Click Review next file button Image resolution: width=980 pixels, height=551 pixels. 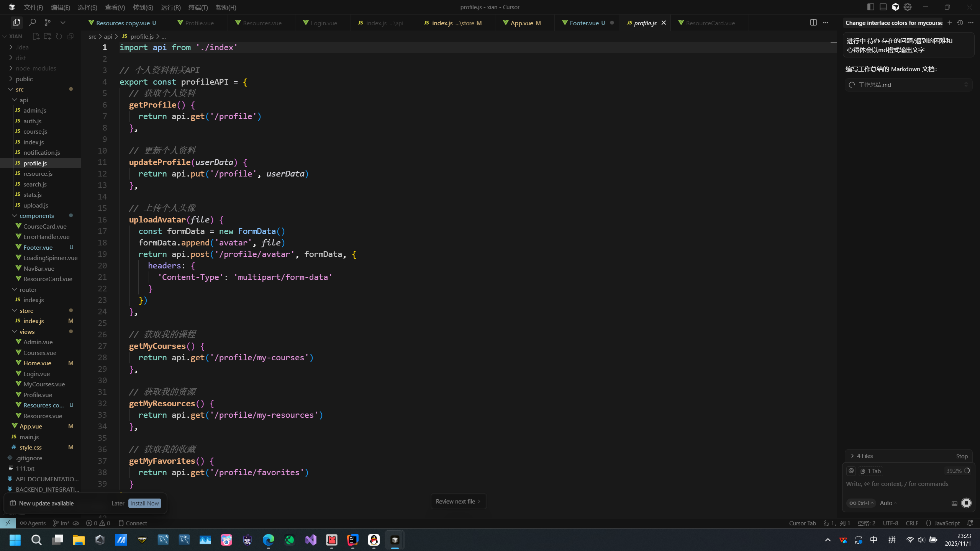458,501
